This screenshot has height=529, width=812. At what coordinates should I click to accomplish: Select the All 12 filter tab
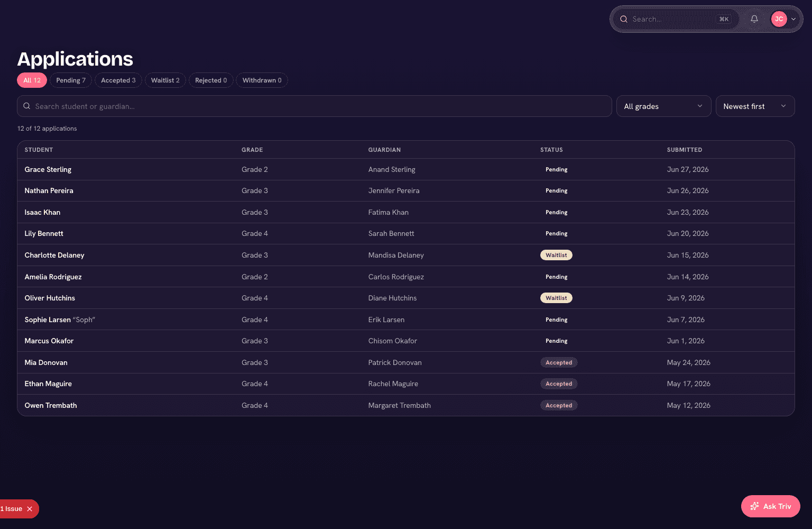tap(32, 80)
